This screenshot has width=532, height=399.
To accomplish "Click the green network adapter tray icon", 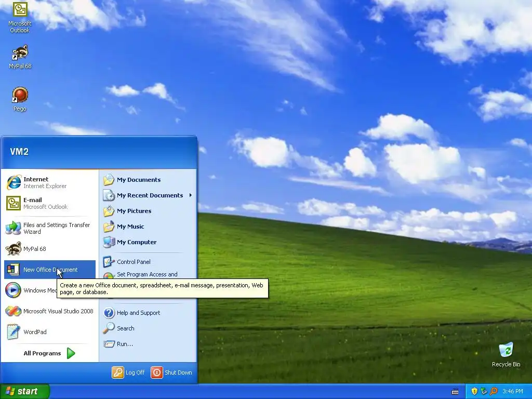I will [484, 392].
